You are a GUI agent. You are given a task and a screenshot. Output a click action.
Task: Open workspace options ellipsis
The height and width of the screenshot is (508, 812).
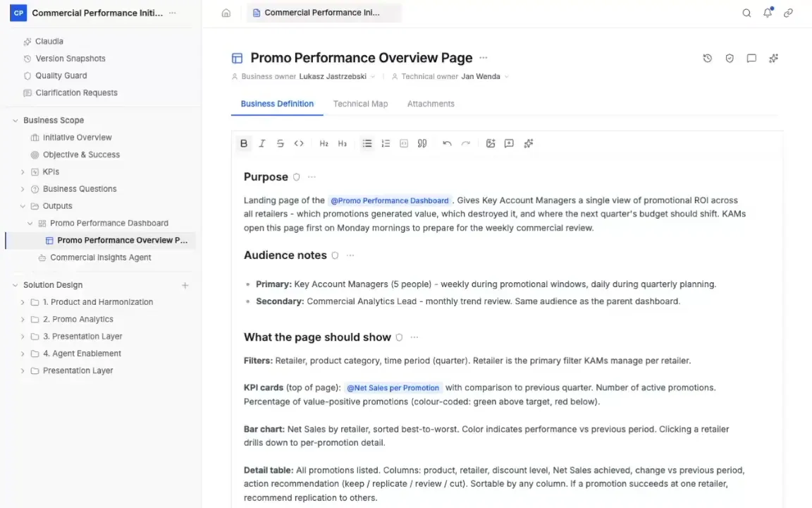click(x=173, y=13)
